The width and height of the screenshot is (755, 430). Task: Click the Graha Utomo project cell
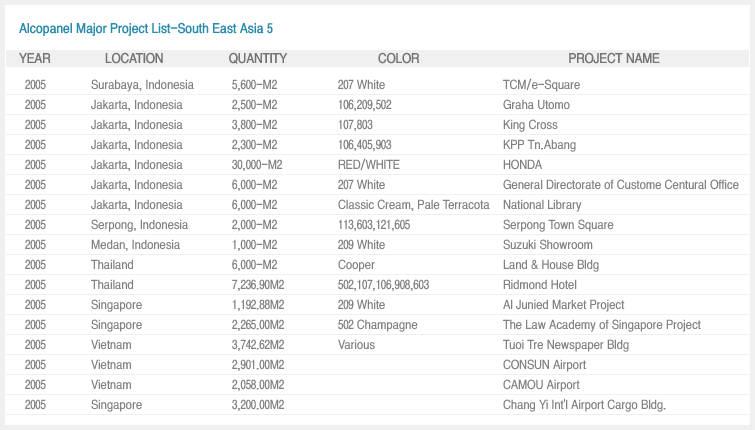tap(536, 105)
